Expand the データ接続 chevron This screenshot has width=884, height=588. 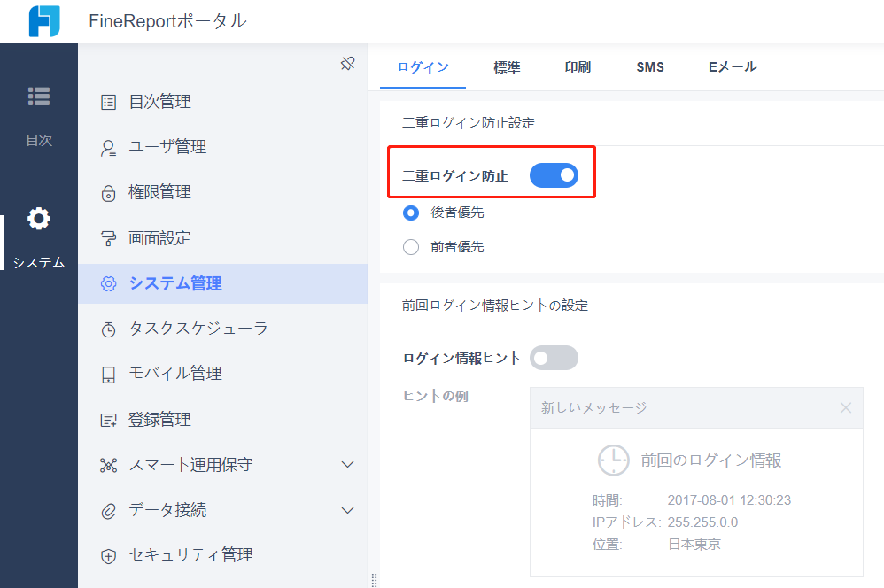tap(348, 510)
